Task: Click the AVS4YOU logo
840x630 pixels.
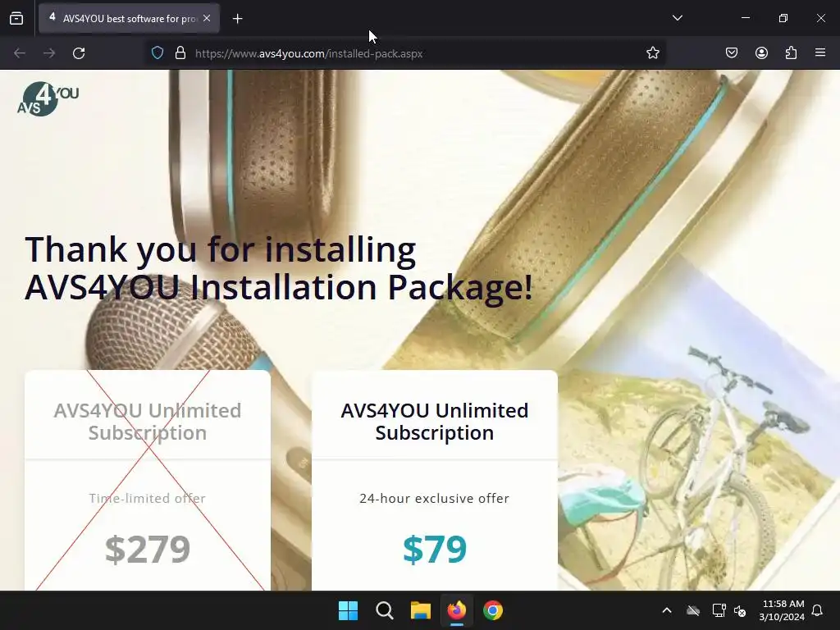Action: coord(48,99)
